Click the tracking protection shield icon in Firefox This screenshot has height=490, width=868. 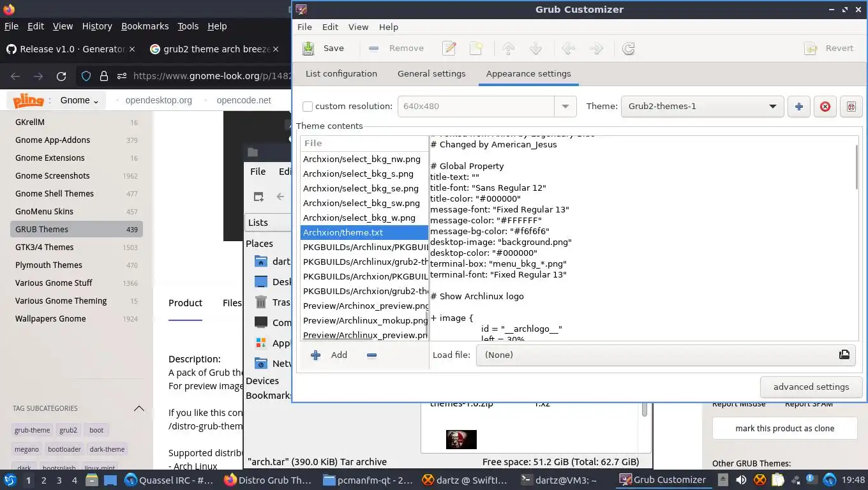[x=86, y=76]
